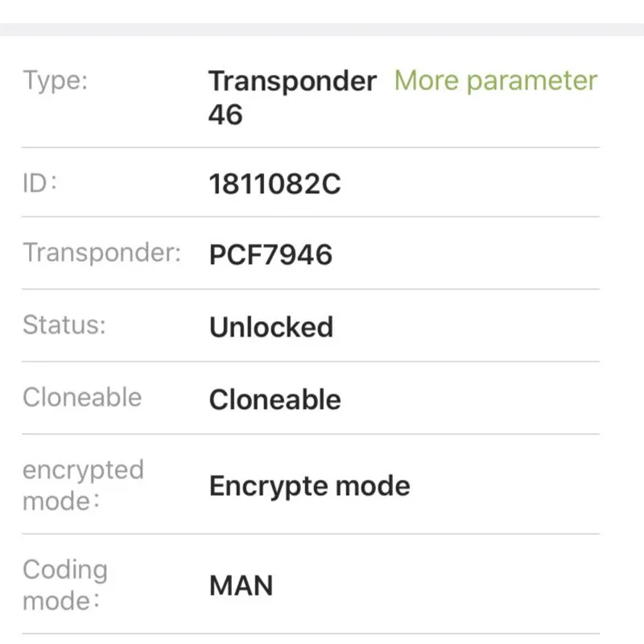Viewport: 644px width, 644px height.
Task: Open the More parameter link
Action: coord(495,80)
